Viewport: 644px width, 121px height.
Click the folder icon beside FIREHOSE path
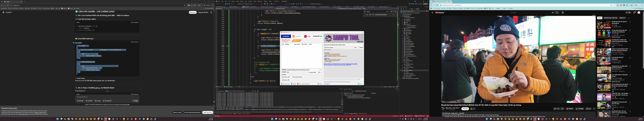(321, 70)
